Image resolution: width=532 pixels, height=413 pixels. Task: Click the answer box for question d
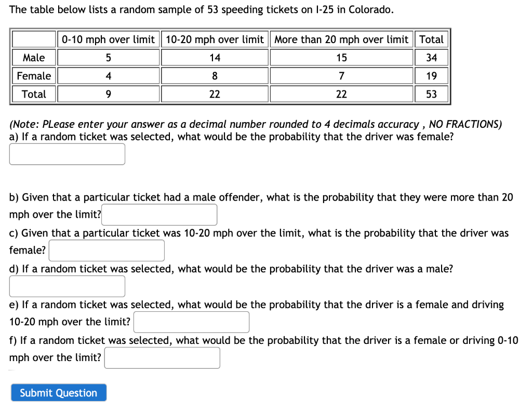(x=66, y=286)
